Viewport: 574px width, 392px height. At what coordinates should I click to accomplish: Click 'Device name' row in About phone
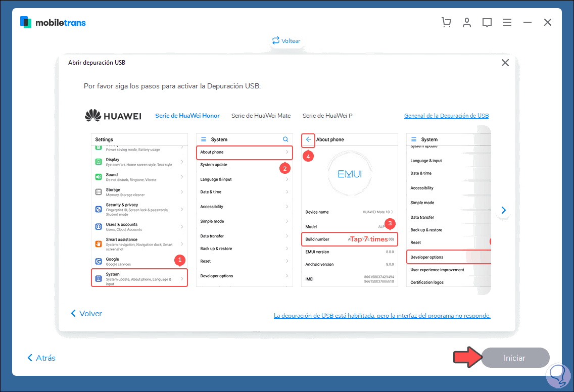click(x=350, y=212)
